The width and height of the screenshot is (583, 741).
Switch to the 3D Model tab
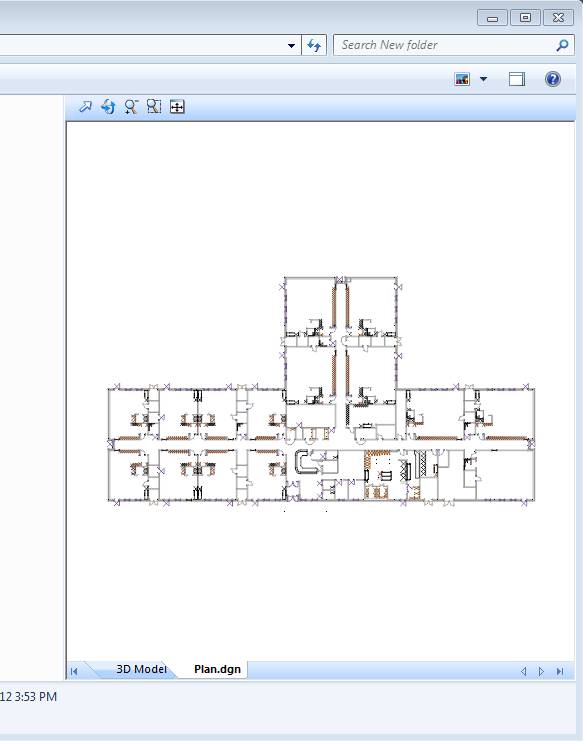141,669
